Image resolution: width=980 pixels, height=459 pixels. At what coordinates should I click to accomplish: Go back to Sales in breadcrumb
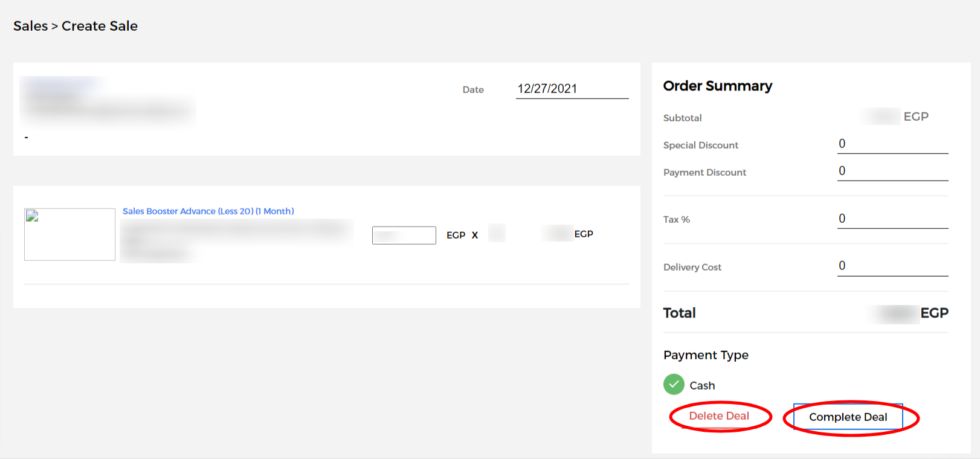tap(30, 26)
